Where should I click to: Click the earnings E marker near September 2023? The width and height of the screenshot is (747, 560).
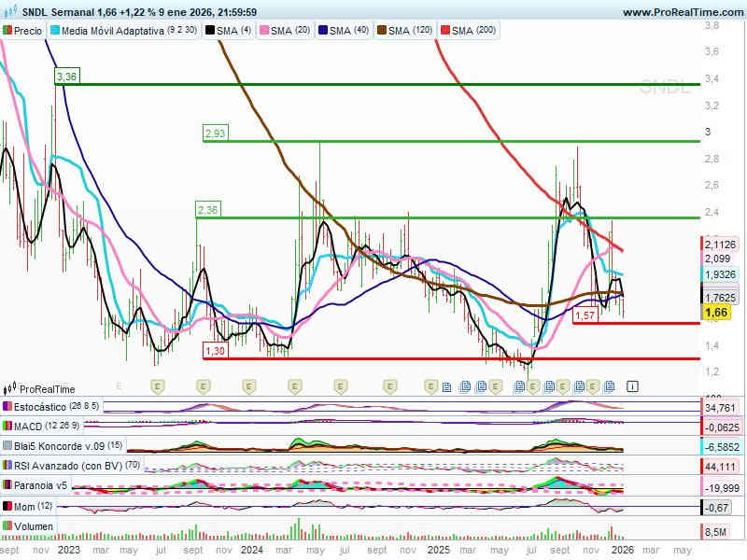(x=203, y=385)
